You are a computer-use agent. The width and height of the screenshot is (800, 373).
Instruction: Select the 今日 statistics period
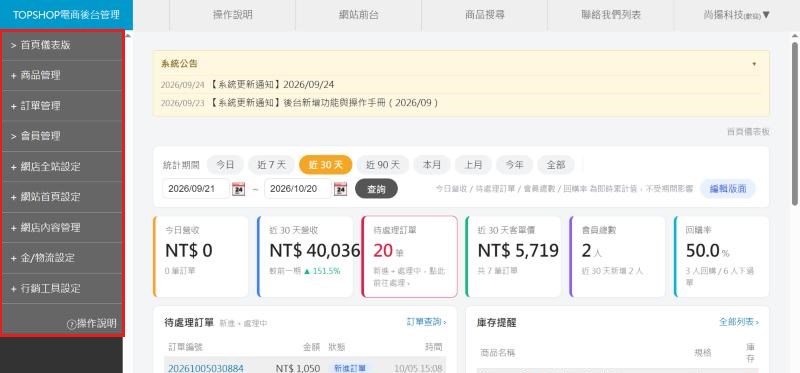click(x=225, y=165)
